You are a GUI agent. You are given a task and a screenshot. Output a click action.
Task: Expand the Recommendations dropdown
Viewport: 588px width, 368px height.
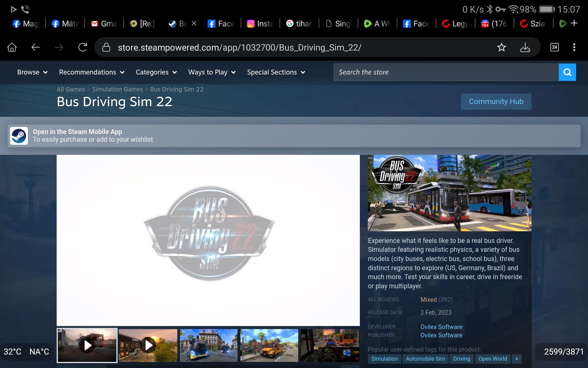click(x=92, y=72)
